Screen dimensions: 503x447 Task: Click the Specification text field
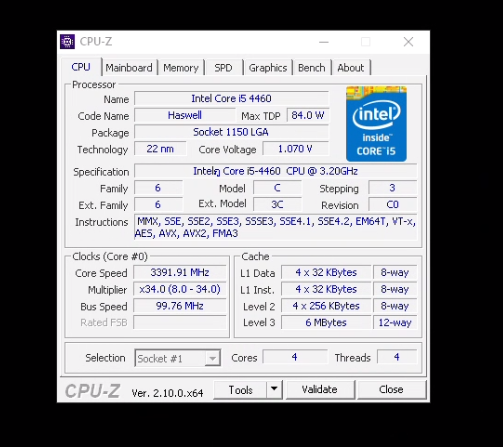pos(275,171)
